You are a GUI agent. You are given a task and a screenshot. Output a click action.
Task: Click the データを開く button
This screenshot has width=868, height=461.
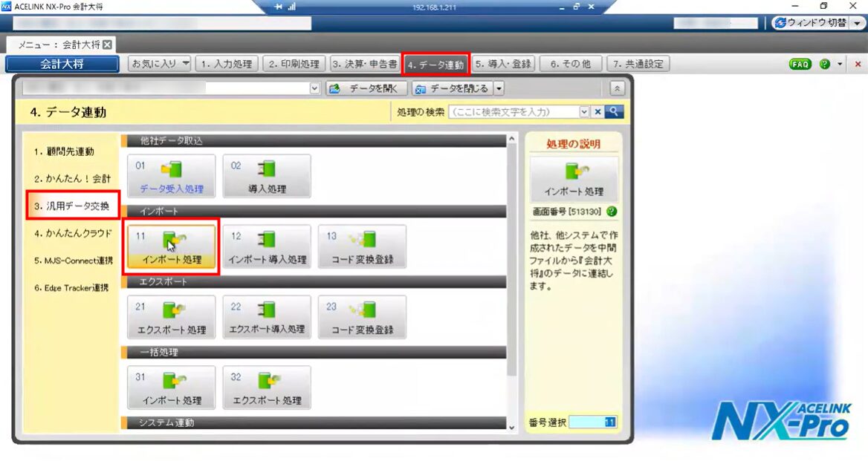click(x=366, y=88)
